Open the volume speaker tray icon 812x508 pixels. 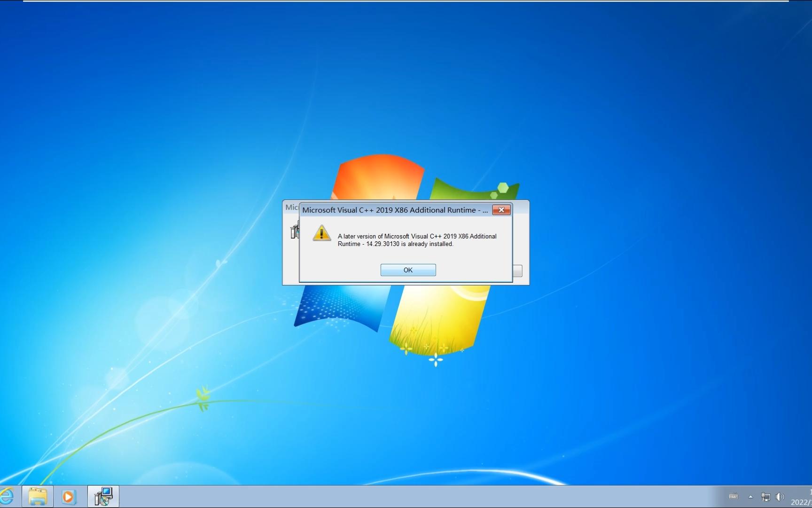pos(780,497)
